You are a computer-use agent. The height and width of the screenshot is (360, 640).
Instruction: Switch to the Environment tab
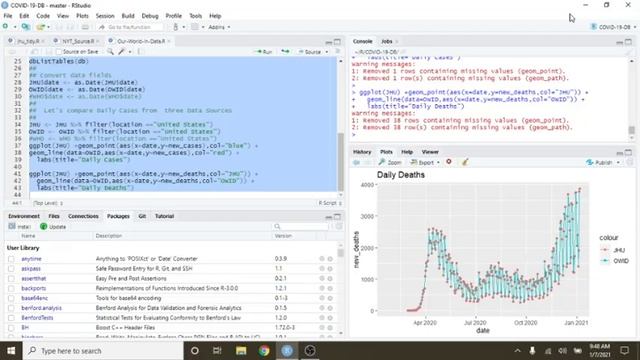point(24,216)
